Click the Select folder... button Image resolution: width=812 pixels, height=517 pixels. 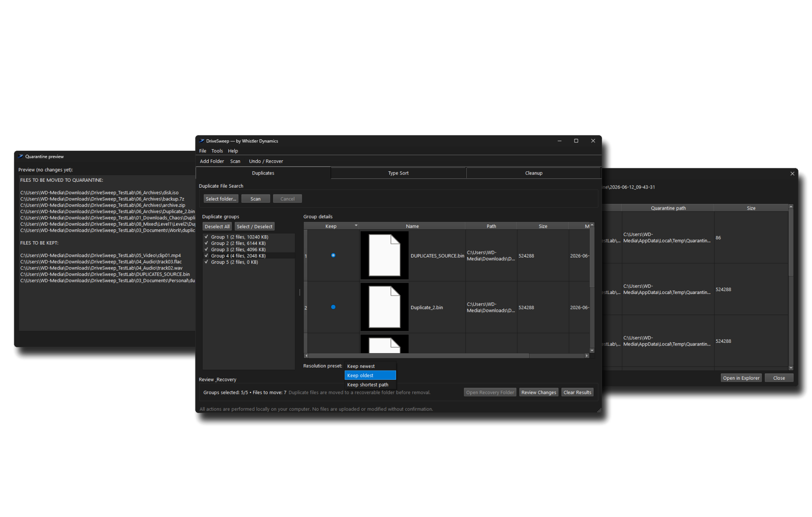[221, 199]
